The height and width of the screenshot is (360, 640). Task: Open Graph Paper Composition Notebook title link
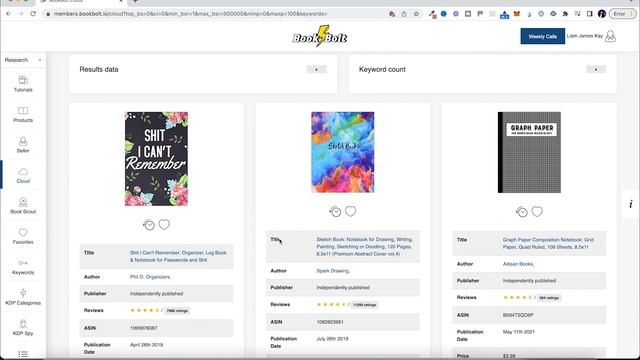pos(548,243)
